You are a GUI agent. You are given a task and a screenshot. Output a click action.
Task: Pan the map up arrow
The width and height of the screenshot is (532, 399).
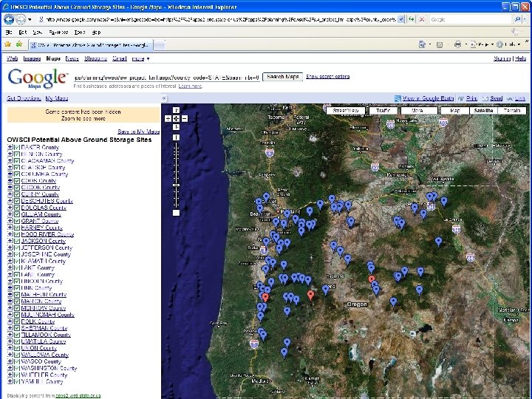[176, 110]
